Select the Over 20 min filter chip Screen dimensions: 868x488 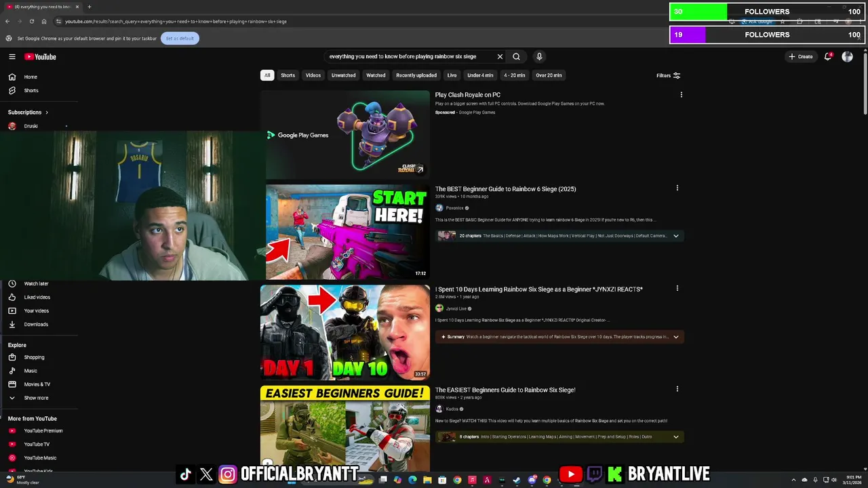(x=549, y=75)
